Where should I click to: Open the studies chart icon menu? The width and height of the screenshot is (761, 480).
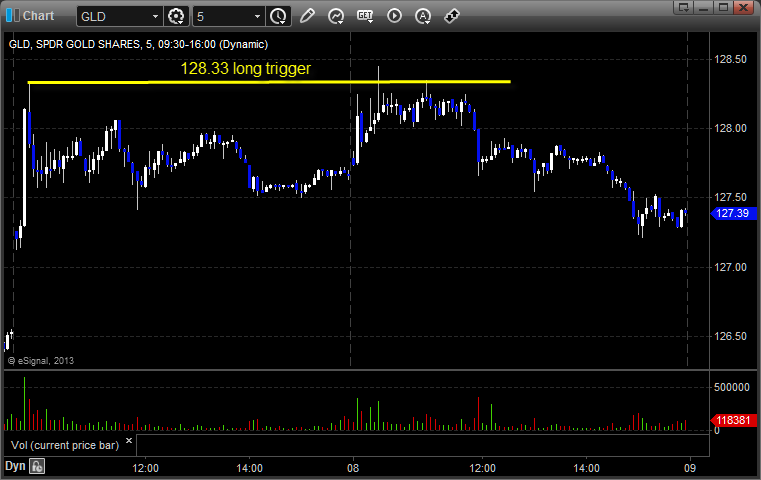[336, 16]
